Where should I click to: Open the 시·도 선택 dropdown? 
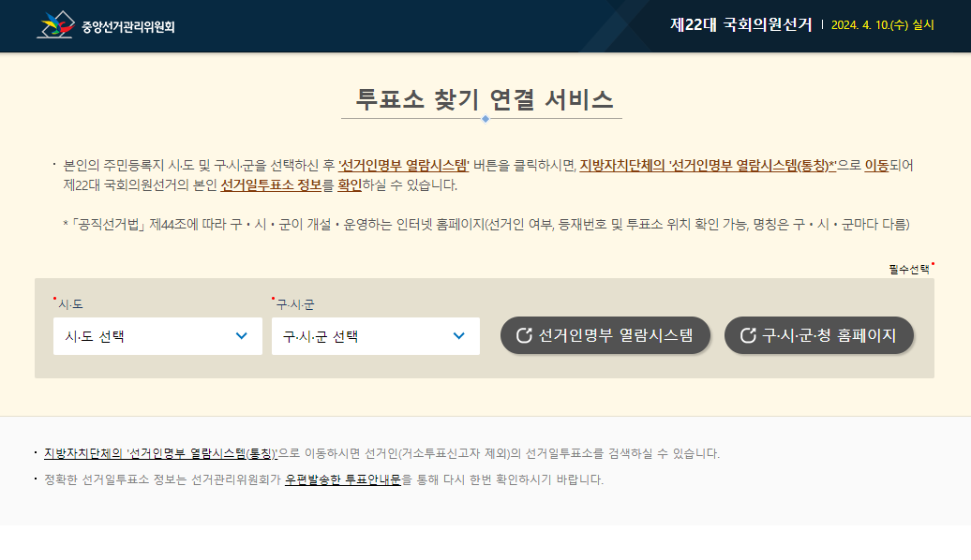157,336
